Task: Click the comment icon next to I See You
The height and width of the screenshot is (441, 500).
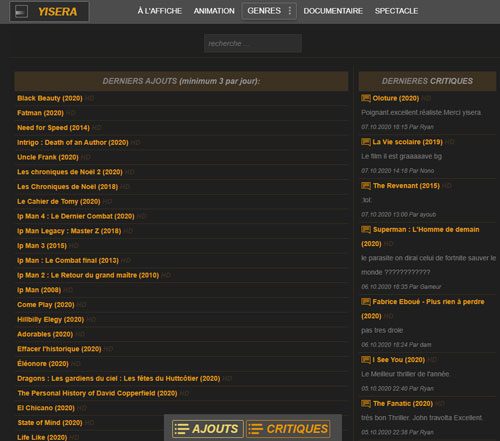Action: click(x=366, y=360)
